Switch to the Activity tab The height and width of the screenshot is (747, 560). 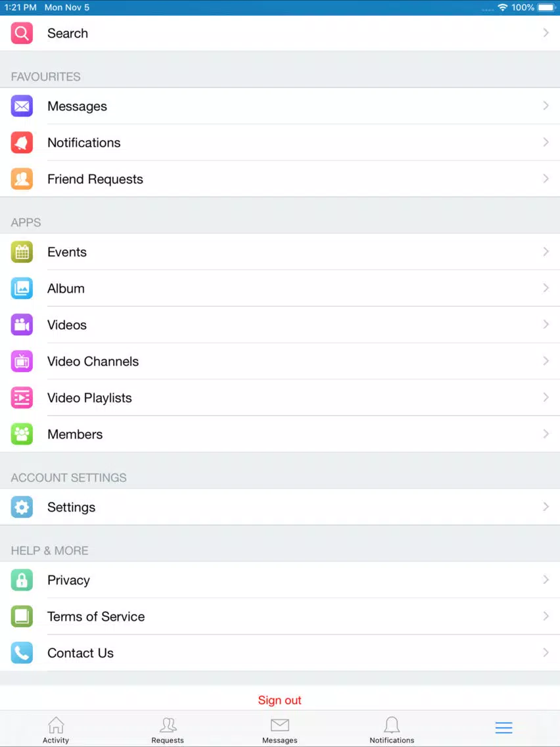(x=56, y=730)
